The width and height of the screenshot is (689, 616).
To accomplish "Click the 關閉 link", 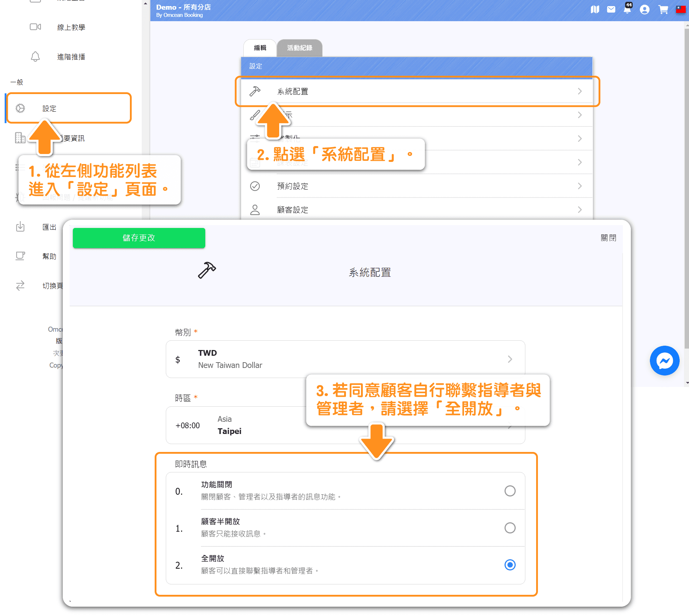I will pyautogui.click(x=608, y=238).
